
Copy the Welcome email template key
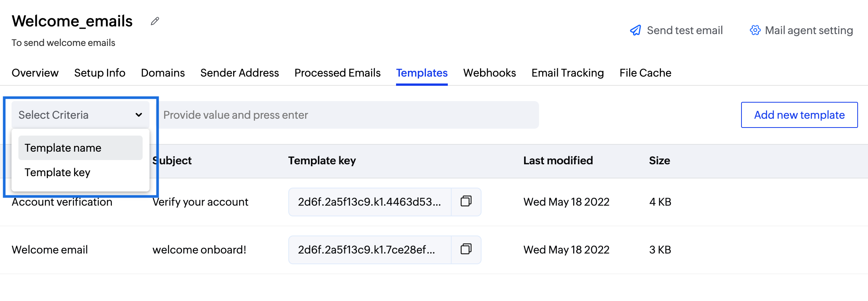pyautogui.click(x=466, y=249)
